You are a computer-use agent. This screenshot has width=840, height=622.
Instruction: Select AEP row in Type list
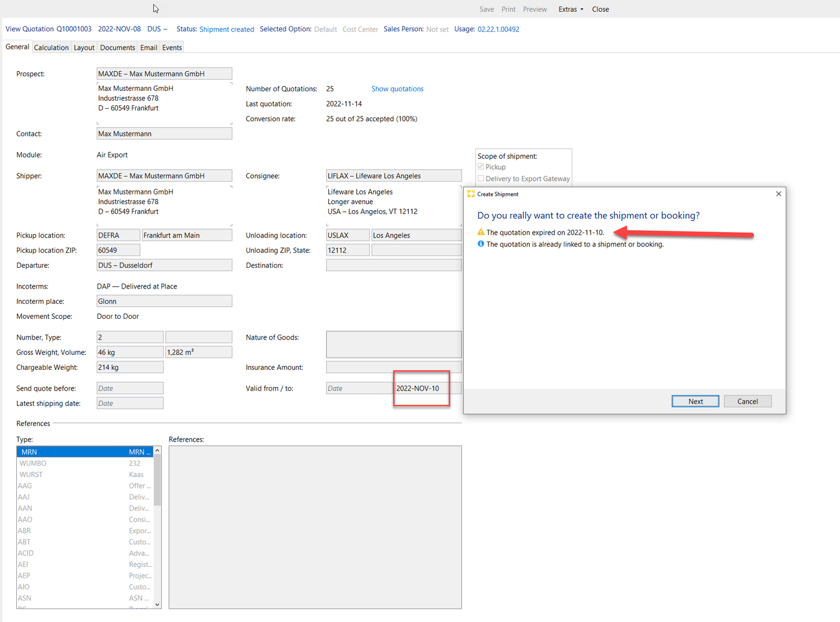pyautogui.click(x=85, y=575)
